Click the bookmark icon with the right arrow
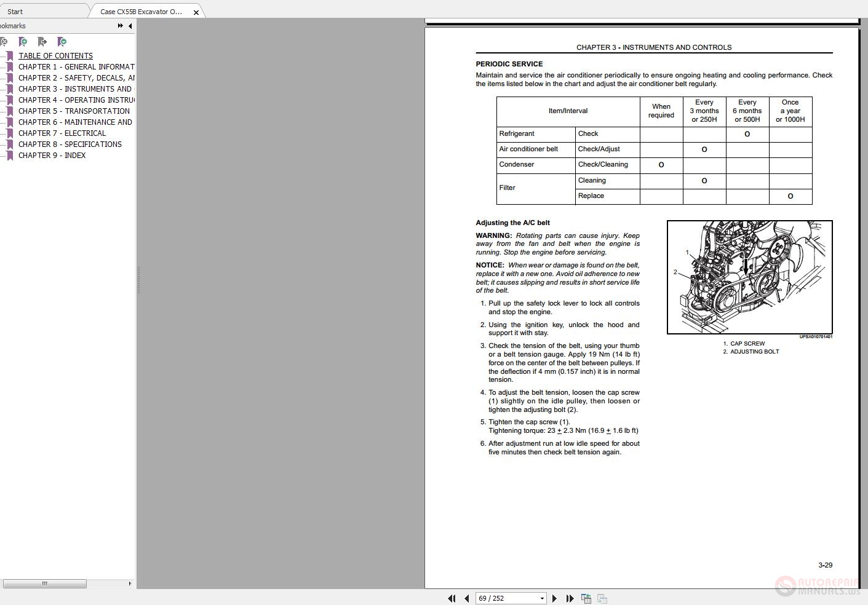868x605 pixels. point(42,42)
